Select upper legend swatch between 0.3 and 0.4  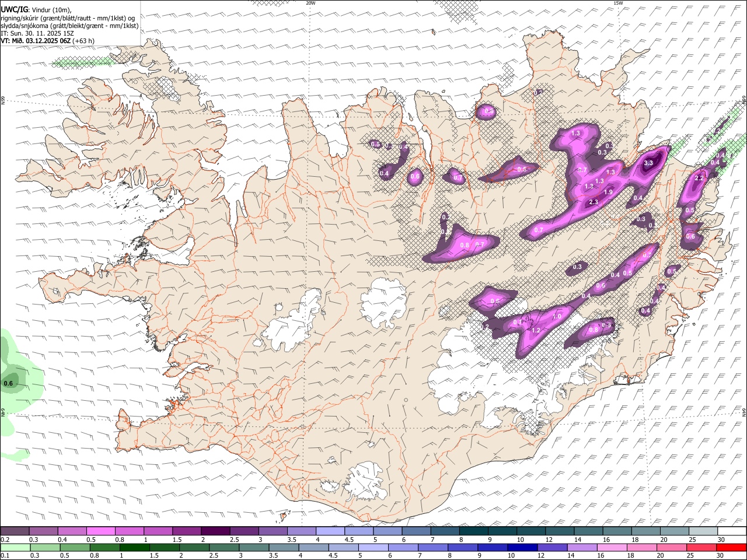pyautogui.click(x=43, y=531)
